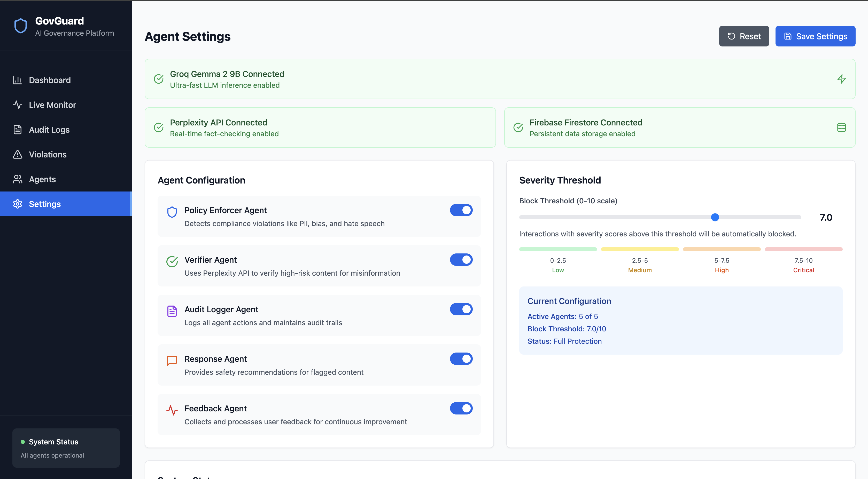The width and height of the screenshot is (868, 479).
Task: Open Live Monitor from the sidebar
Action: [52, 105]
